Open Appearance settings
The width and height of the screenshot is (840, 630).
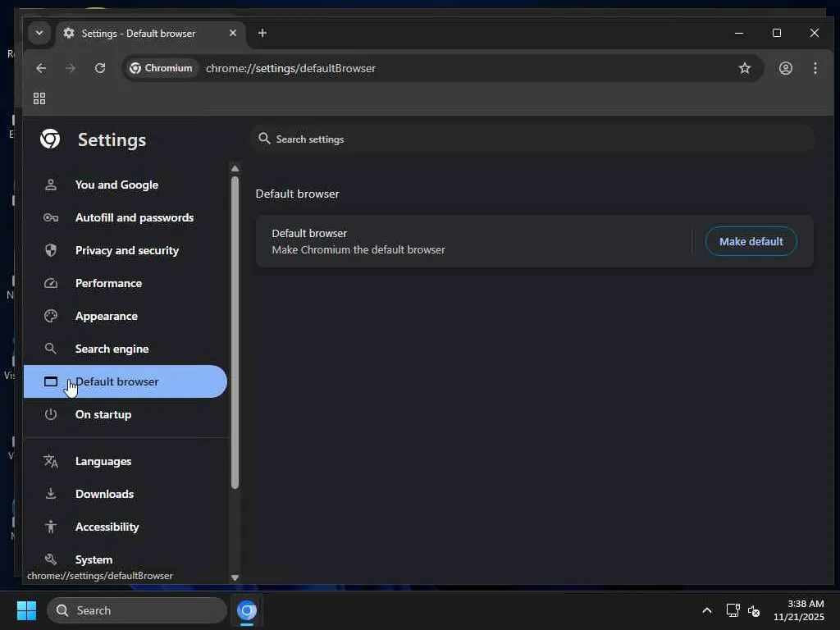point(126,316)
